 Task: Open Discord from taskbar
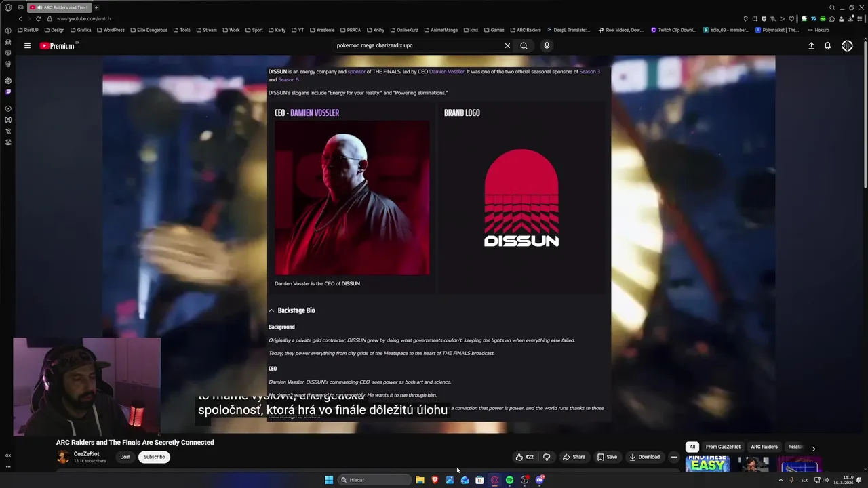pos(540,480)
